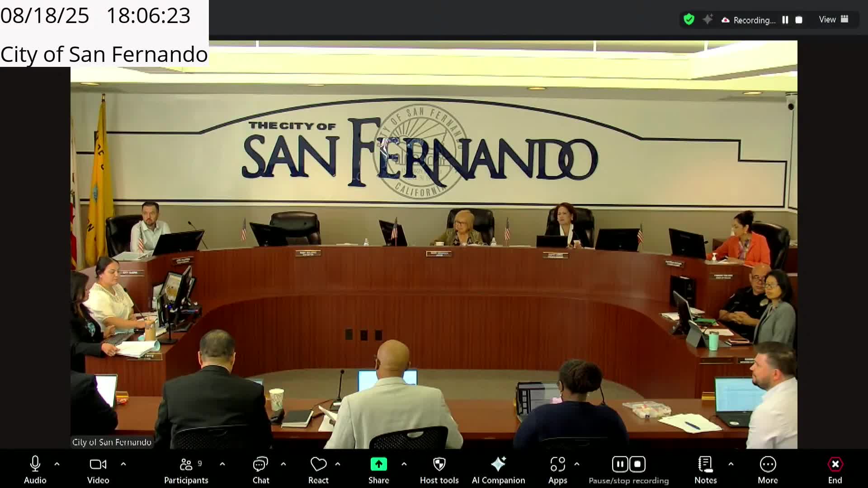Expand audio options caret
868x488 pixels.
point(57,464)
